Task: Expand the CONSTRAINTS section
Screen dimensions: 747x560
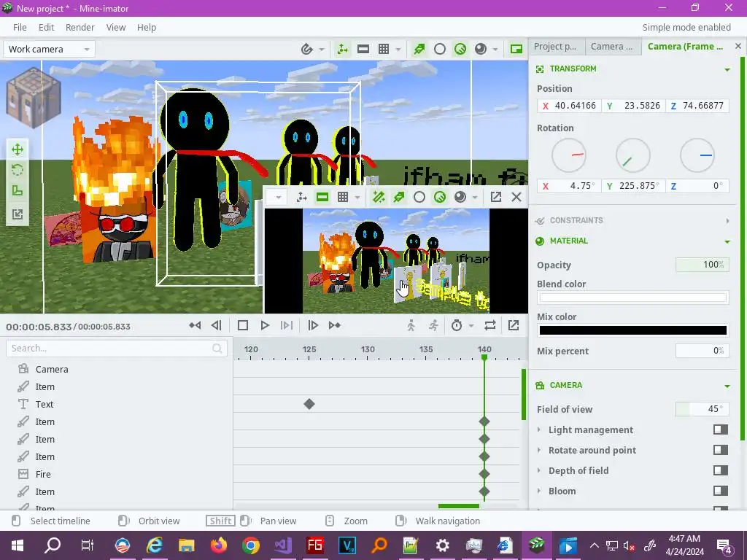Action: click(x=727, y=221)
